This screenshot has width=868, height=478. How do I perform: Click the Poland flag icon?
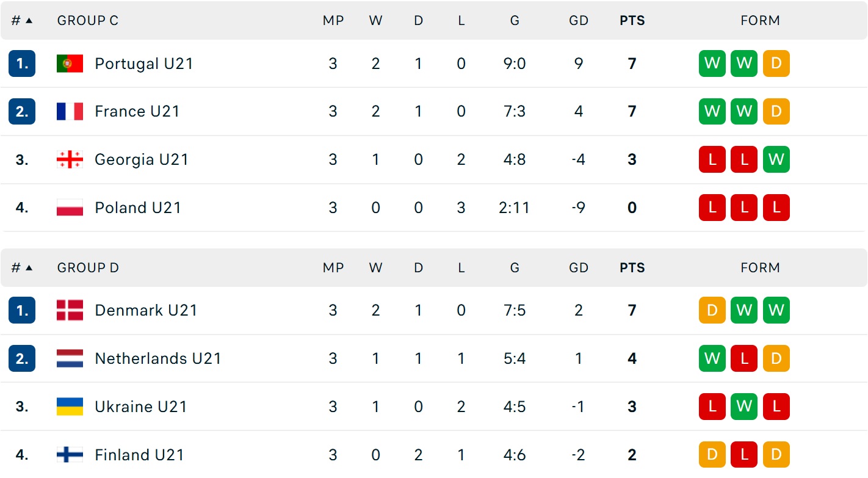point(70,208)
